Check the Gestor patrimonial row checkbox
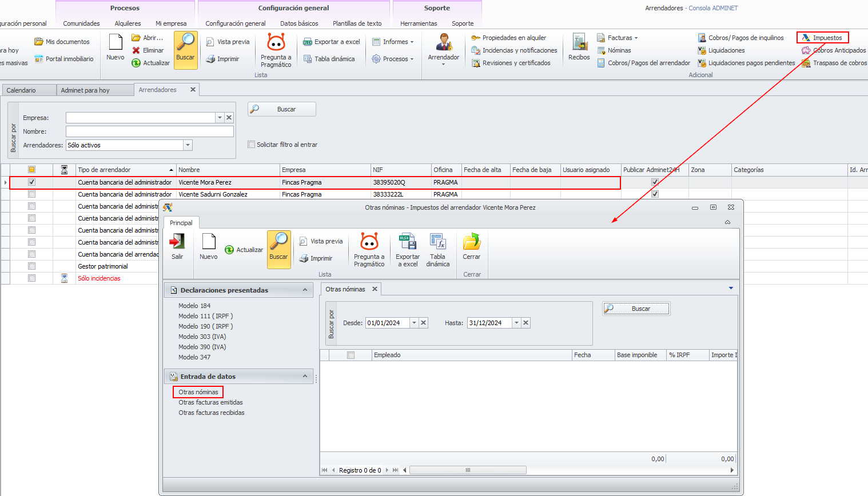The height and width of the screenshot is (496, 868). [x=32, y=266]
